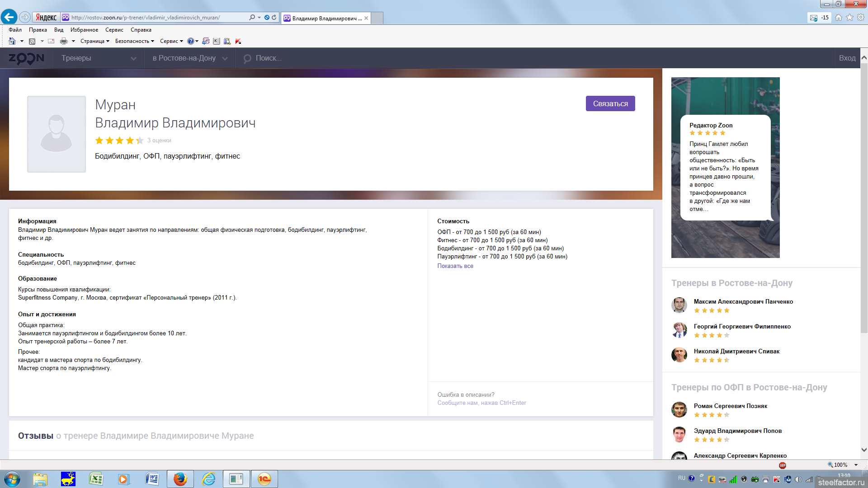Click the Adblock Plus ABP status icon
This screenshot has width=868, height=488.
783,465
